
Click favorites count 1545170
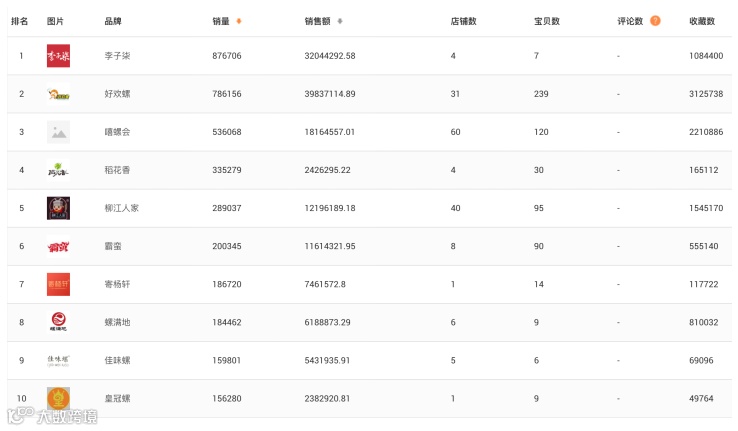[706, 208]
